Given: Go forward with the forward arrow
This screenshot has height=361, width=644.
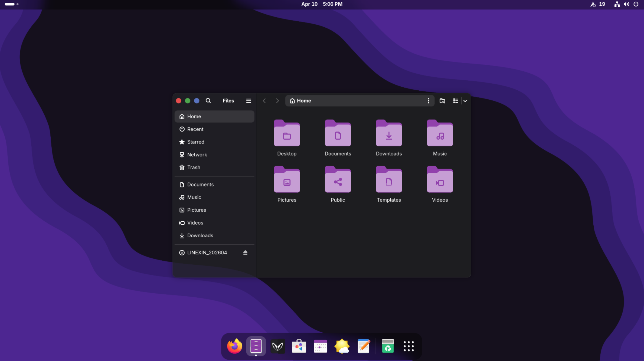Looking at the screenshot, I should tap(277, 101).
